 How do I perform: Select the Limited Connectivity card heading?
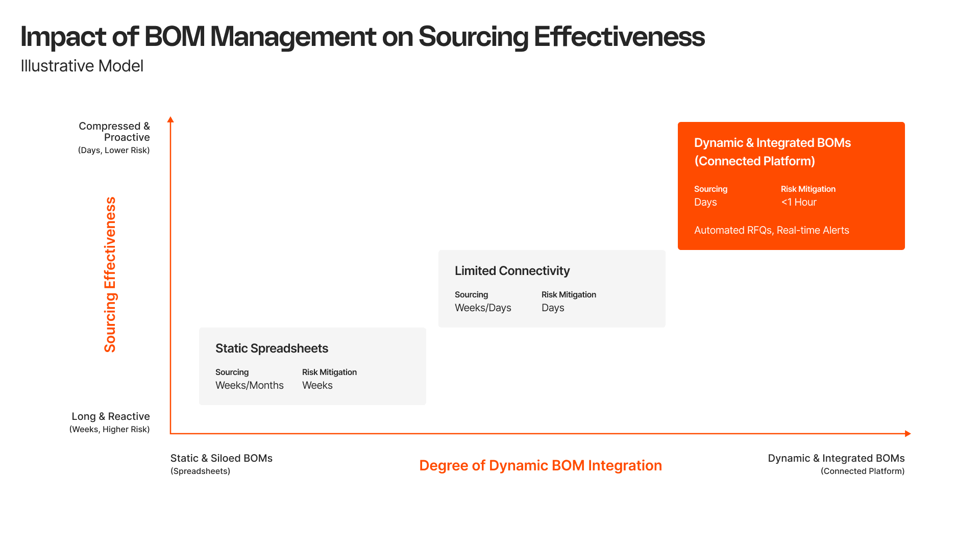click(512, 271)
